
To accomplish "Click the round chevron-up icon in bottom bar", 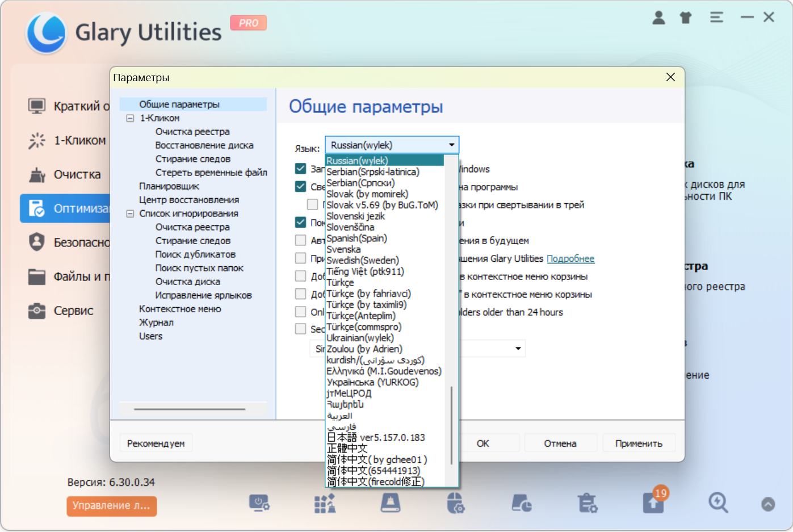I will 768,504.
